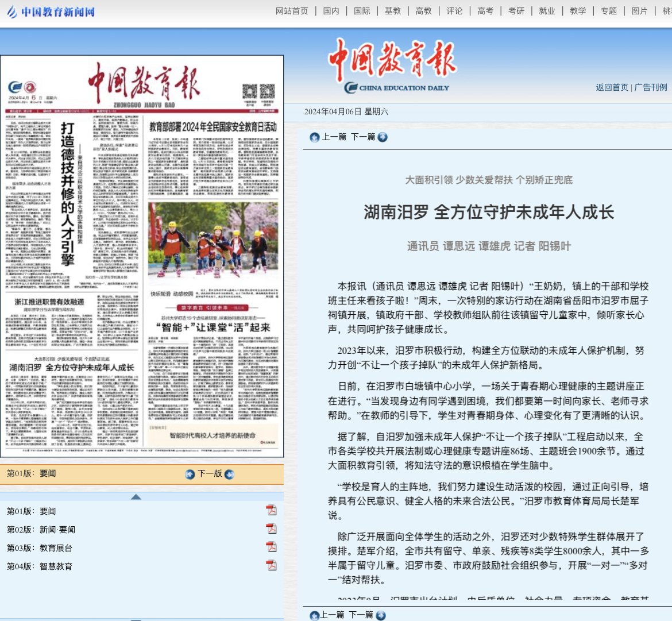This screenshot has width=672, height=621.
Task: Open the 网站首页 navigation item
Action: click(292, 11)
